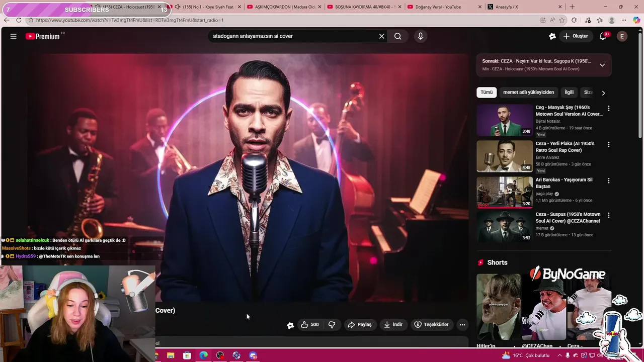This screenshot has height=362, width=644.
Task: Add page to favorites star icon
Action: pos(562,20)
